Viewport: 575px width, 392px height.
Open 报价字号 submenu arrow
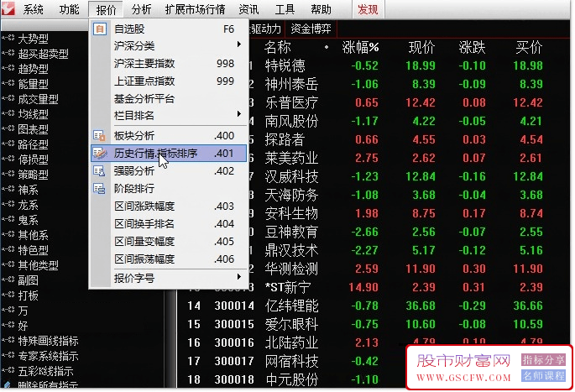(x=238, y=277)
